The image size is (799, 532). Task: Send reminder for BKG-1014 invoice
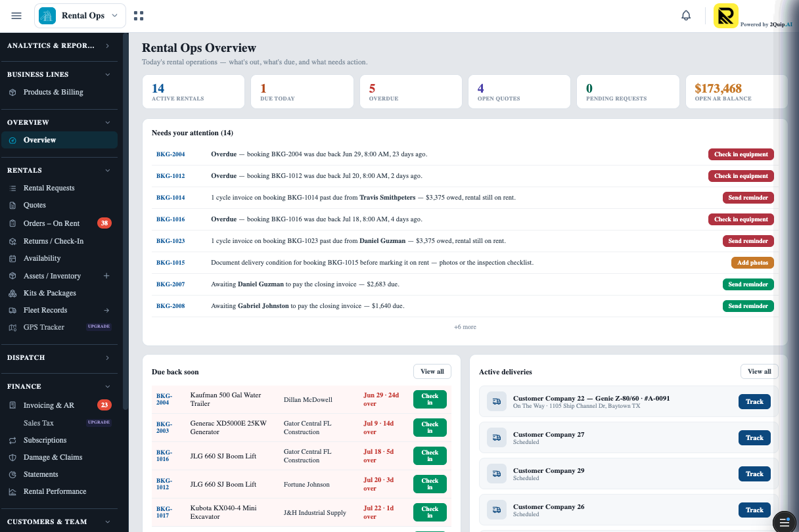748,198
